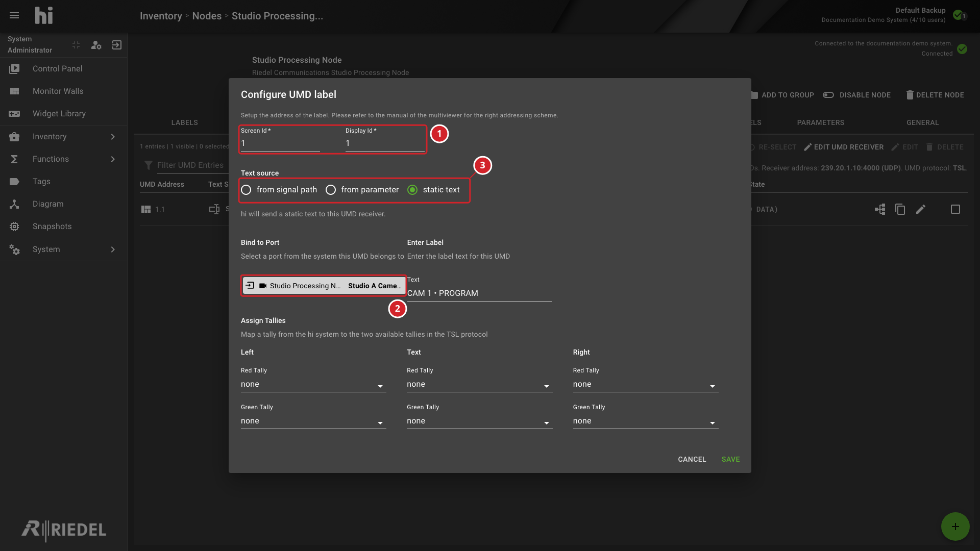Click Tags label icon

click(14, 181)
